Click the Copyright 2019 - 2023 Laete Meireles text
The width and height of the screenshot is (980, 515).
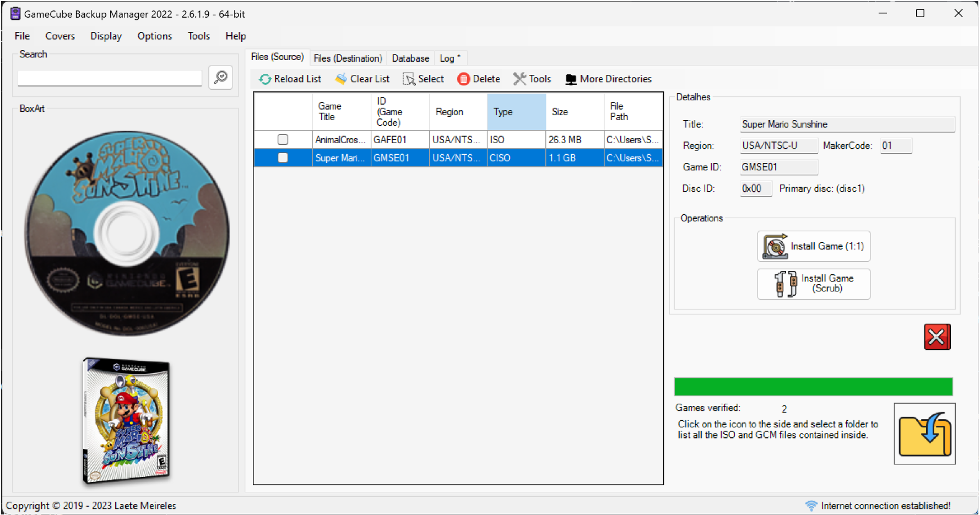(91, 506)
